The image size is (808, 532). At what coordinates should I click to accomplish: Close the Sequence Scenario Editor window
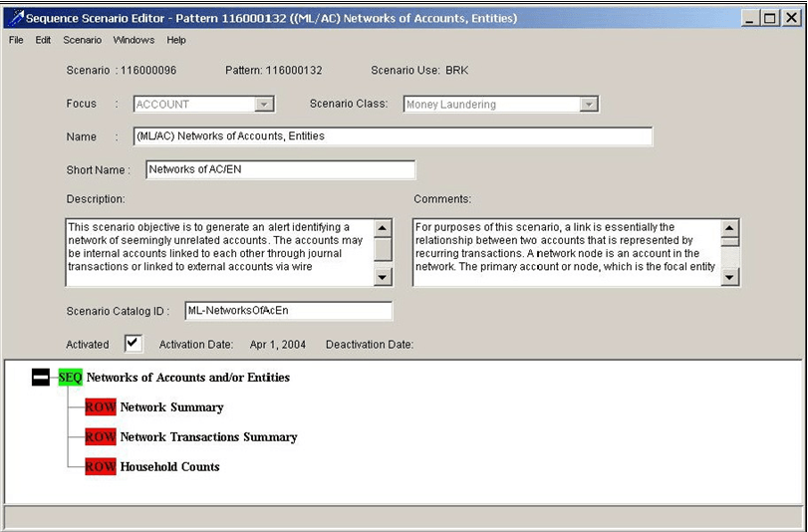pos(791,19)
